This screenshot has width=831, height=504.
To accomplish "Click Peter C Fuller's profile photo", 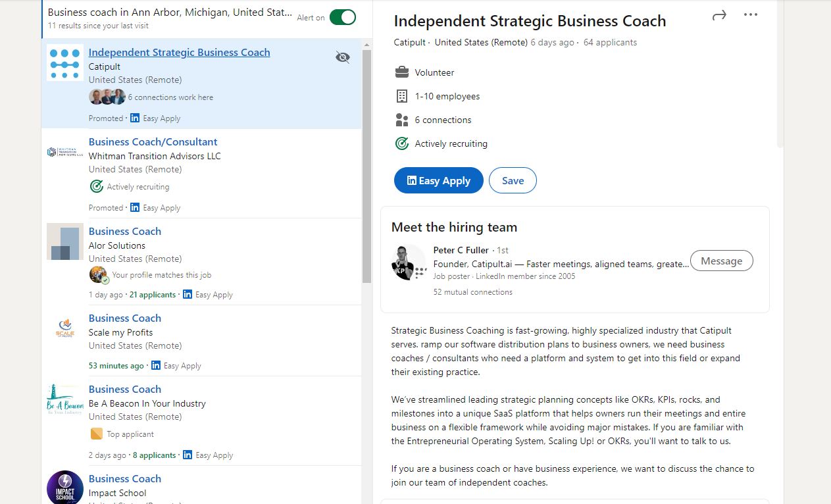I will [x=409, y=262].
